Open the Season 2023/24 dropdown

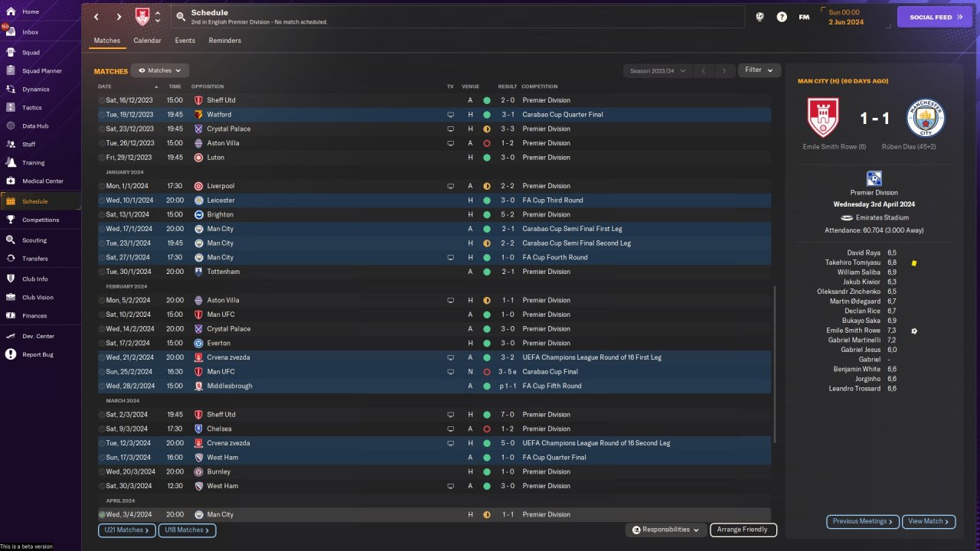tap(657, 71)
